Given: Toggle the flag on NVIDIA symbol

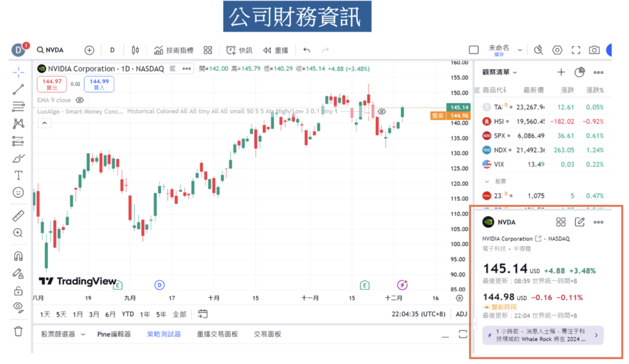Looking at the screenshot, I should pos(173,69).
